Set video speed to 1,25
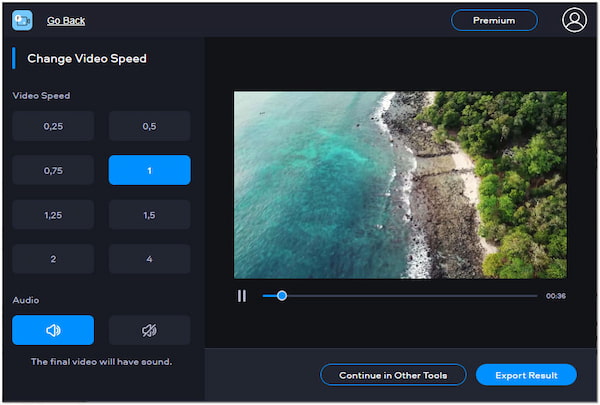 (53, 215)
